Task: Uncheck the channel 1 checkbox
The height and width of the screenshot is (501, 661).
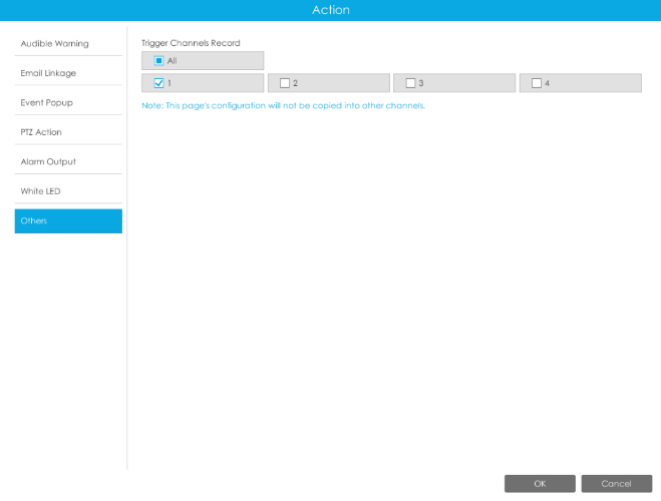Action: [x=159, y=83]
